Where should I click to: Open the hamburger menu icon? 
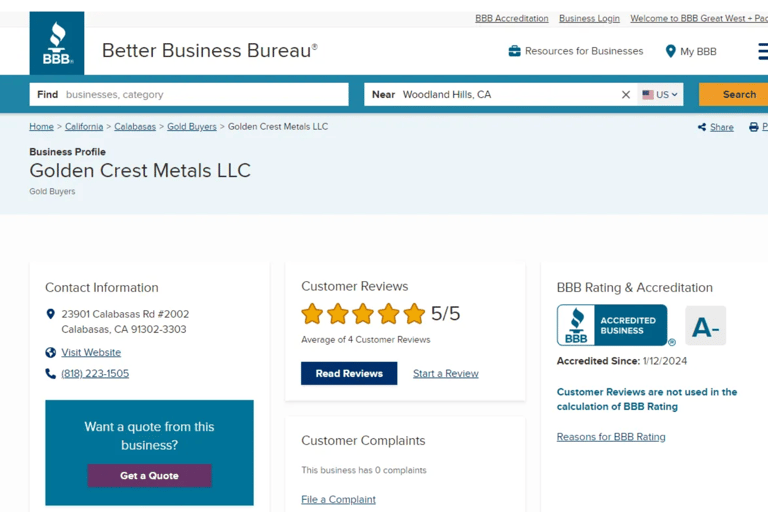tap(762, 51)
